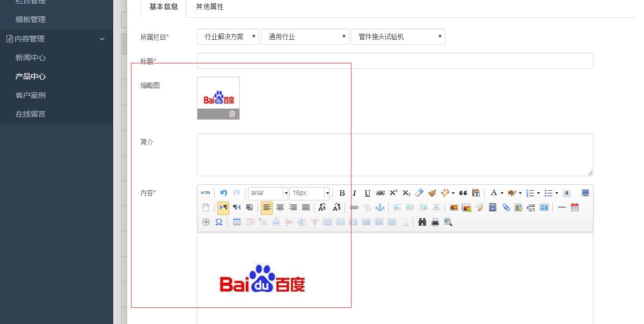
Task: Open the font color dropdown arrow
Action: pos(502,193)
